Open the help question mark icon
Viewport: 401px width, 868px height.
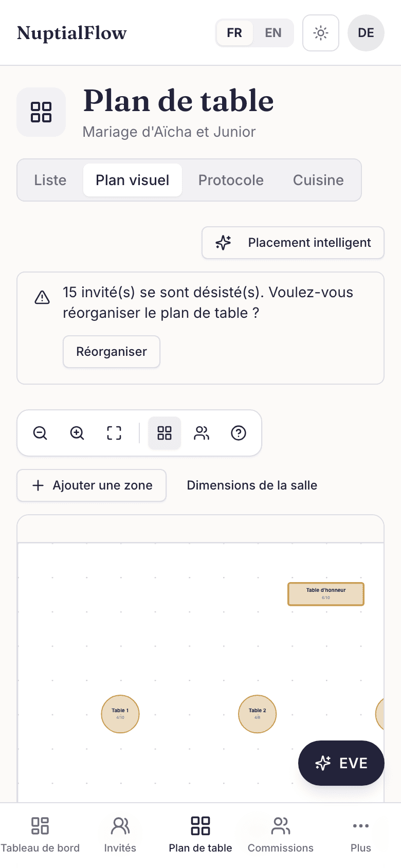click(x=239, y=433)
